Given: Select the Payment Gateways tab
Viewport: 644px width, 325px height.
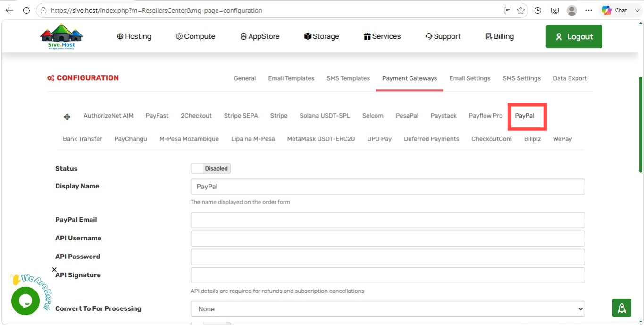Looking at the screenshot, I should pos(410,78).
